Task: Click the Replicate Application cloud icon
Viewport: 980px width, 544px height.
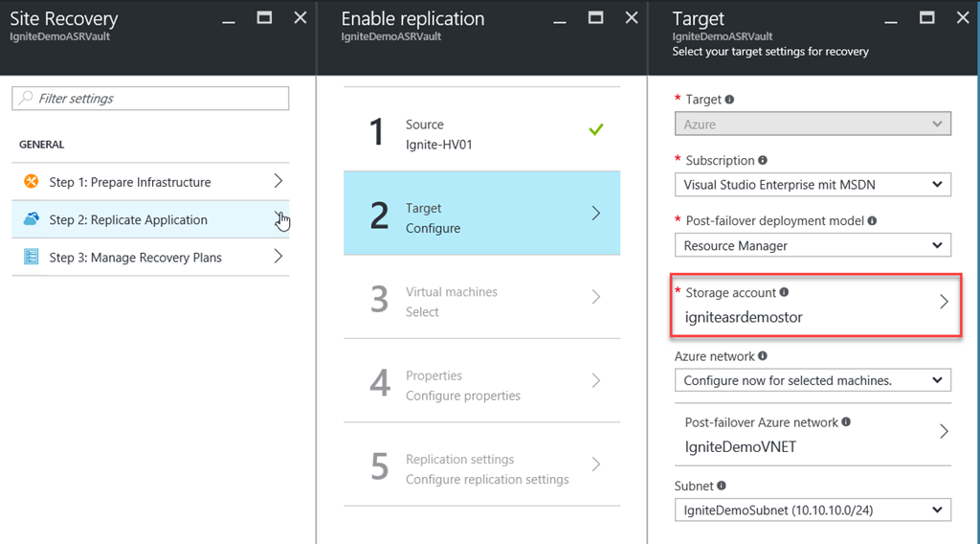Action: [32, 219]
